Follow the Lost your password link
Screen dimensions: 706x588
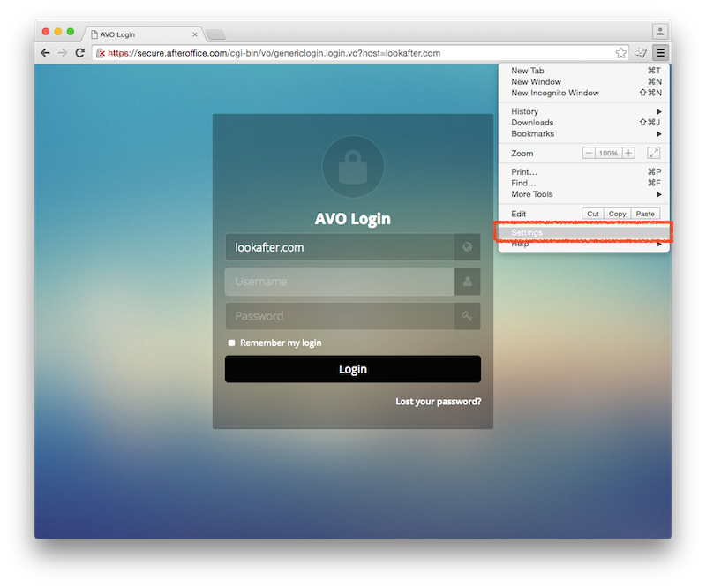438,402
